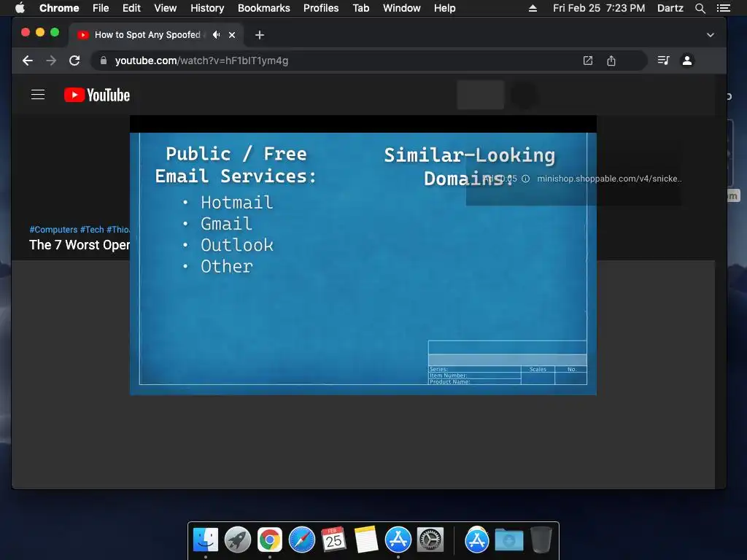
Task: Open System Preferences gear in Dock
Action: [430, 540]
